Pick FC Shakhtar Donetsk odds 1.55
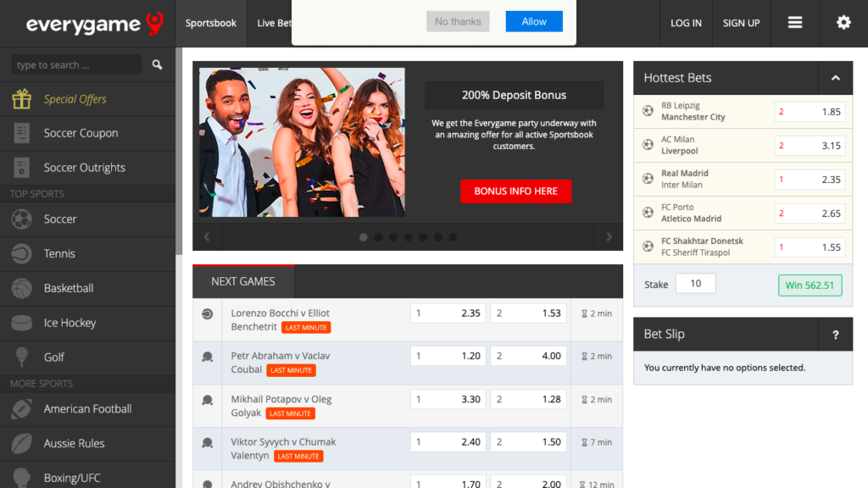This screenshot has width=868, height=488. (810, 247)
